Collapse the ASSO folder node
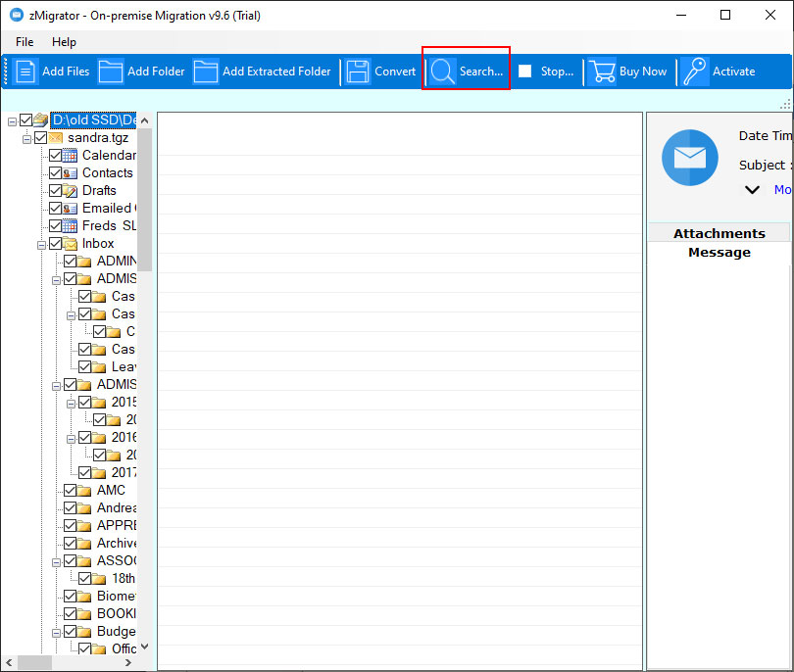This screenshot has width=794, height=672. point(56,562)
